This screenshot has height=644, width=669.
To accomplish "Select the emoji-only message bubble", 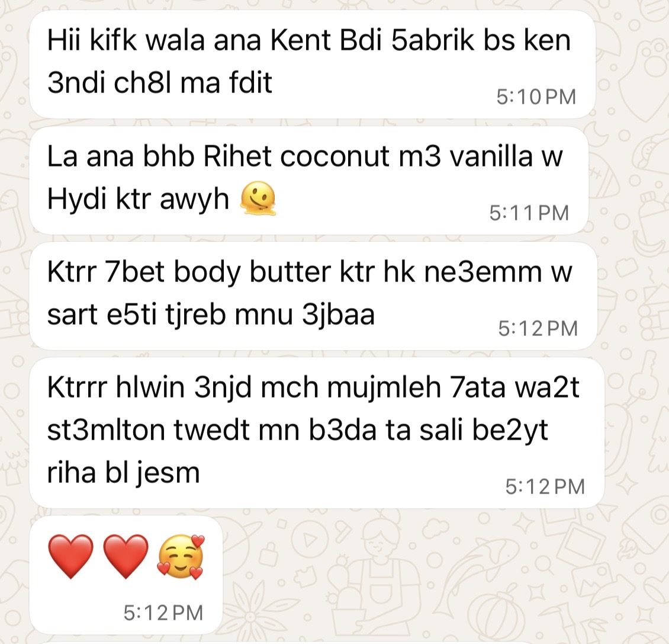I will [126, 575].
